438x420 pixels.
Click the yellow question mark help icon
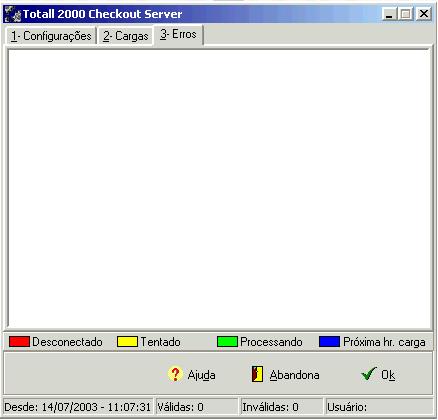[x=175, y=374]
